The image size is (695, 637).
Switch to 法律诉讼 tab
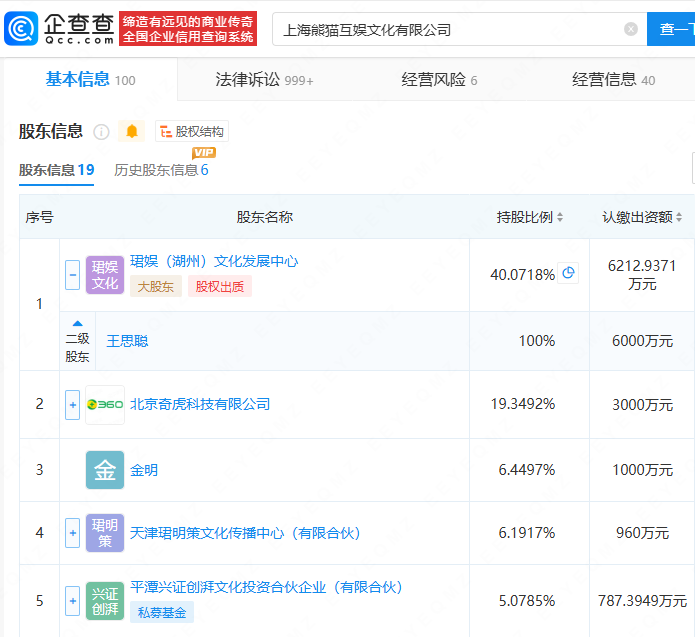[265, 80]
